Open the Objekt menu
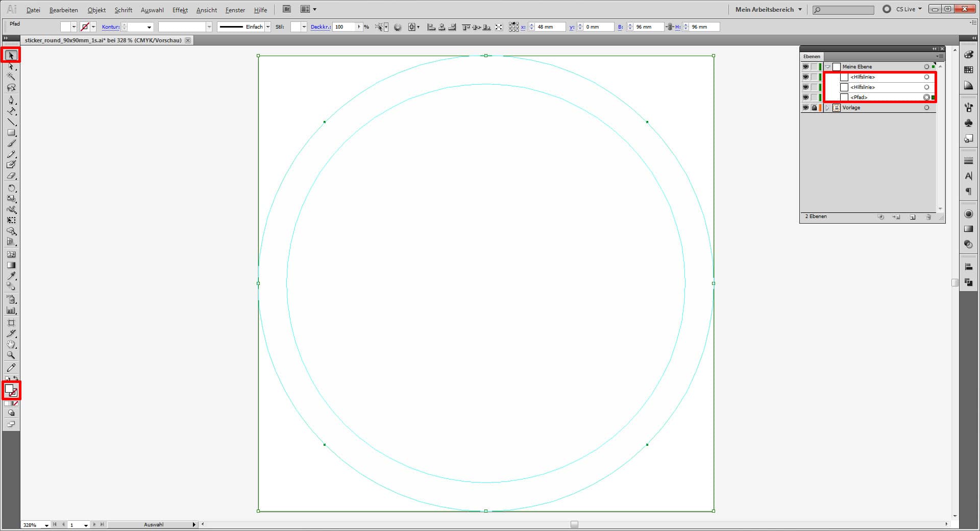980x531 pixels. [96, 10]
